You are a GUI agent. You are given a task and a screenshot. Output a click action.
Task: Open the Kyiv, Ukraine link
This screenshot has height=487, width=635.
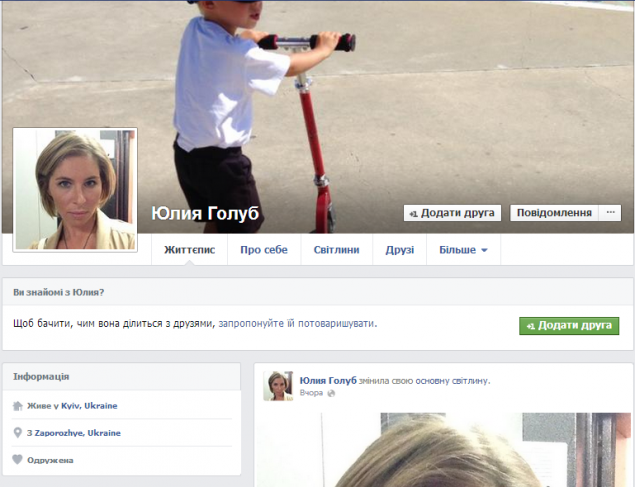coord(86,406)
